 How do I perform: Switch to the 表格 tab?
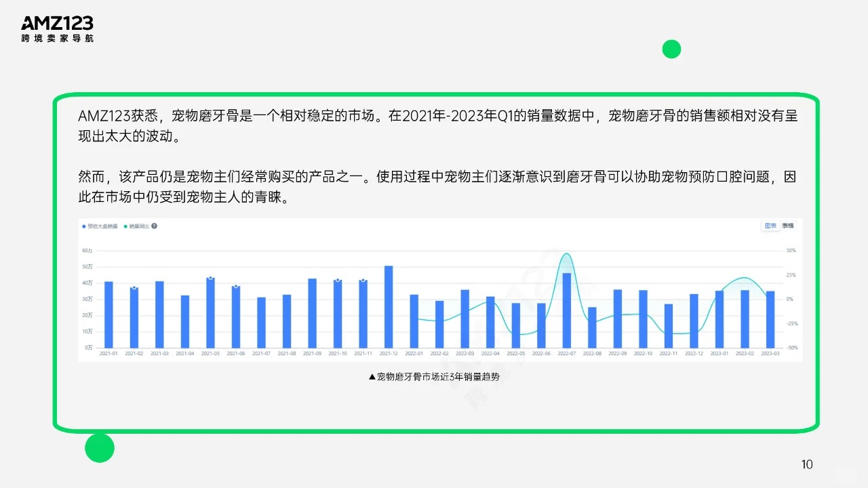click(x=787, y=226)
